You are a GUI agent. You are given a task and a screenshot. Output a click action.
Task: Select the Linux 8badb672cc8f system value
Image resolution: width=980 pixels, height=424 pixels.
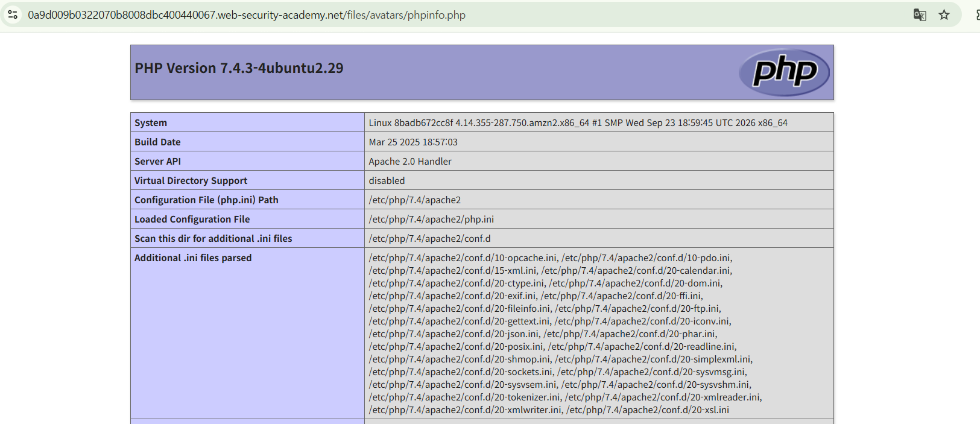click(x=578, y=122)
